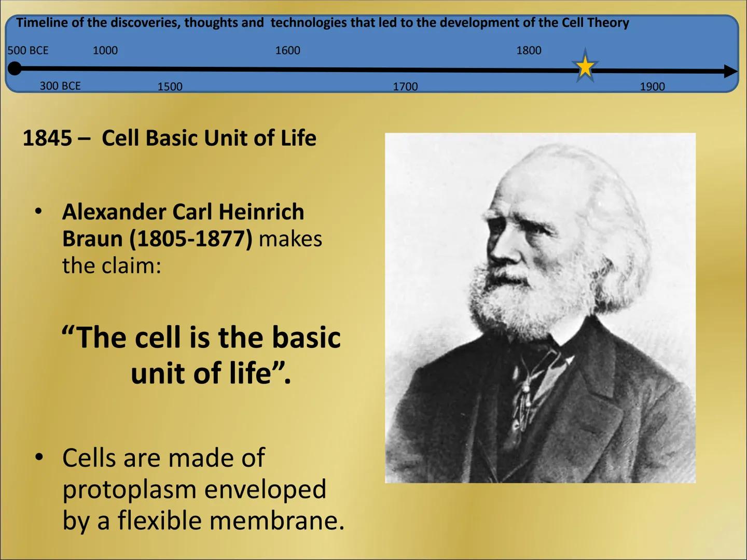This screenshot has height=560, width=747.
Task: Select the 1800 year marker label
Action: 528,50
